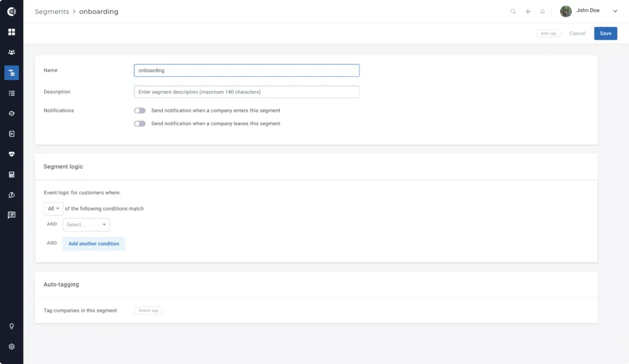Toggle notification when company leaves segment
Viewport: 629px width, 364px height.
coord(139,124)
